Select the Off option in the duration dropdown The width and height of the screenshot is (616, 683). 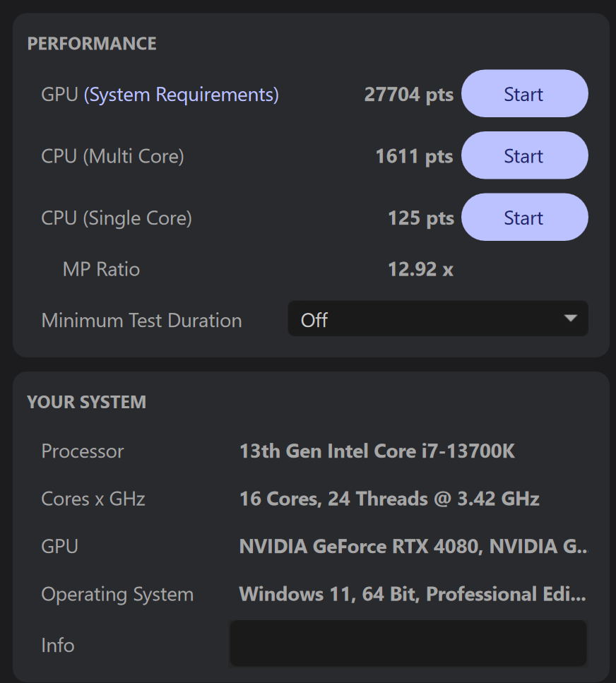coord(314,320)
